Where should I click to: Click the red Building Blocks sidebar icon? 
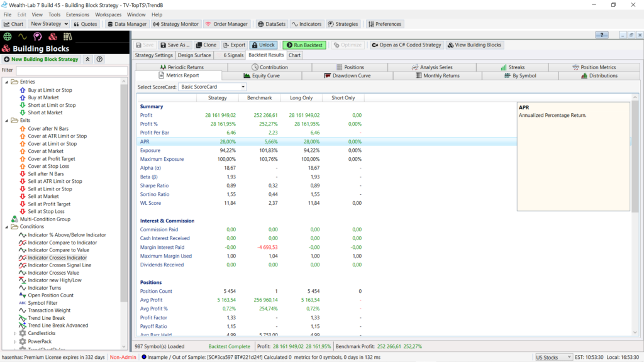(53, 36)
